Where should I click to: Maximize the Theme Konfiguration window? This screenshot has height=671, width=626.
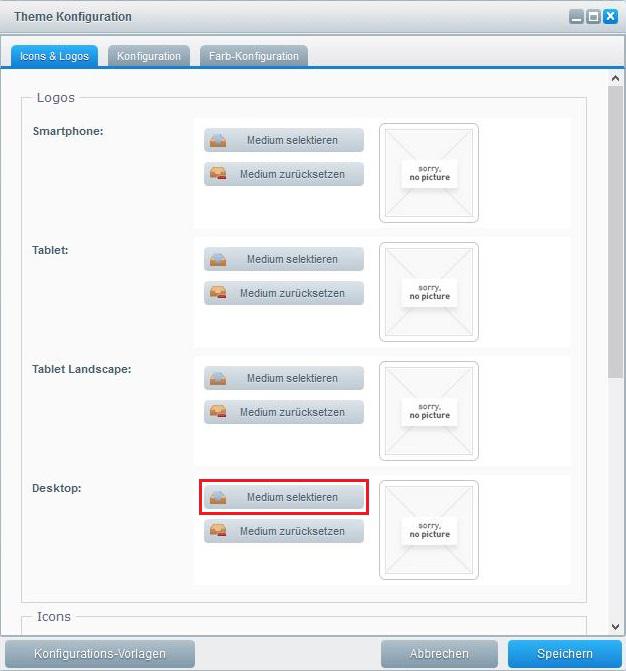(594, 16)
